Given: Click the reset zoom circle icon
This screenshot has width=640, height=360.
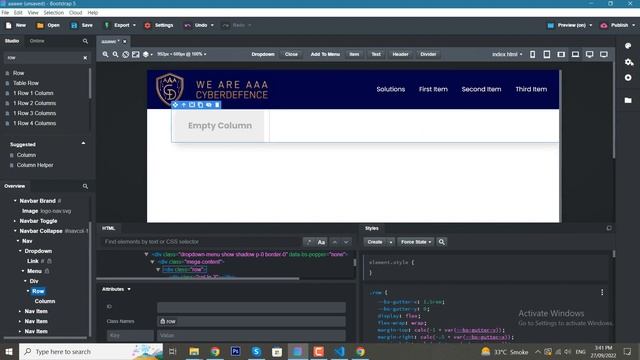Looking at the screenshot, I should (126, 54).
